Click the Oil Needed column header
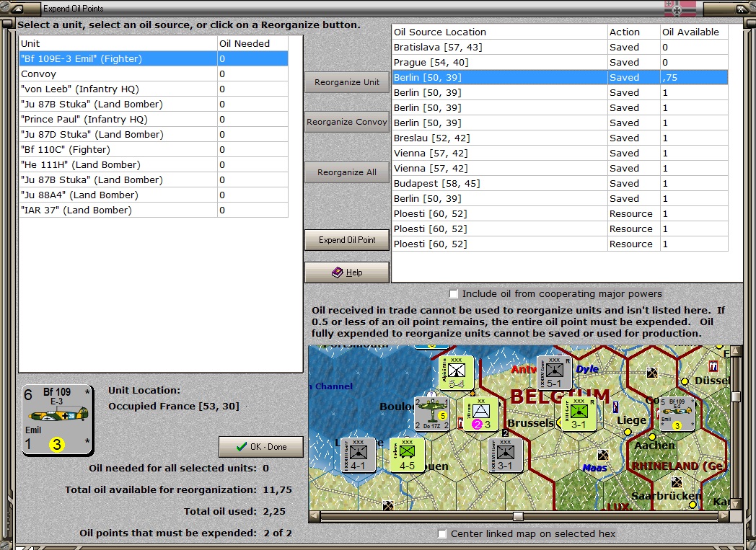This screenshot has height=550, width=756. tap(252, 43)
